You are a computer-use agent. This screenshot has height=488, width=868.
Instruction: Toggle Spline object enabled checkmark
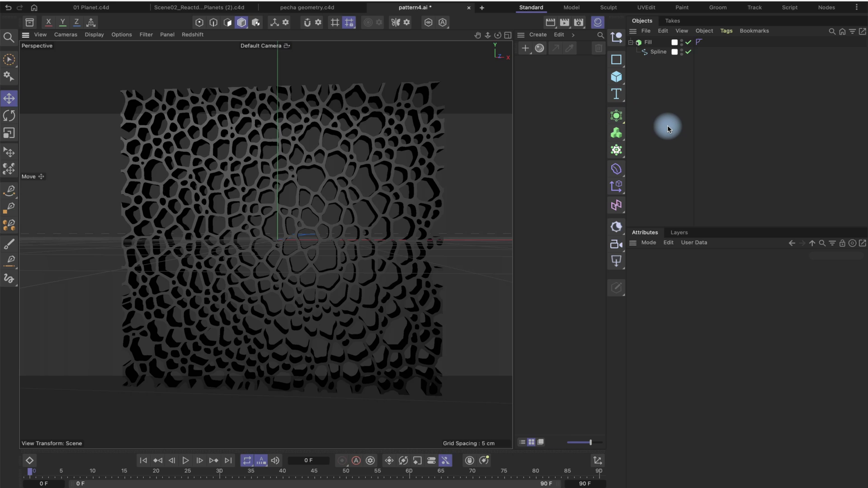tap(689, 52)
